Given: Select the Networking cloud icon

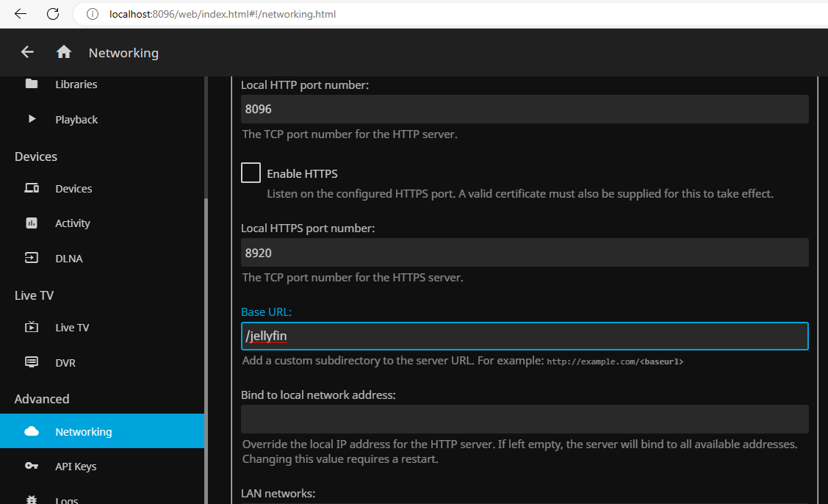Looking at the screenshot, I should (32, 431).
